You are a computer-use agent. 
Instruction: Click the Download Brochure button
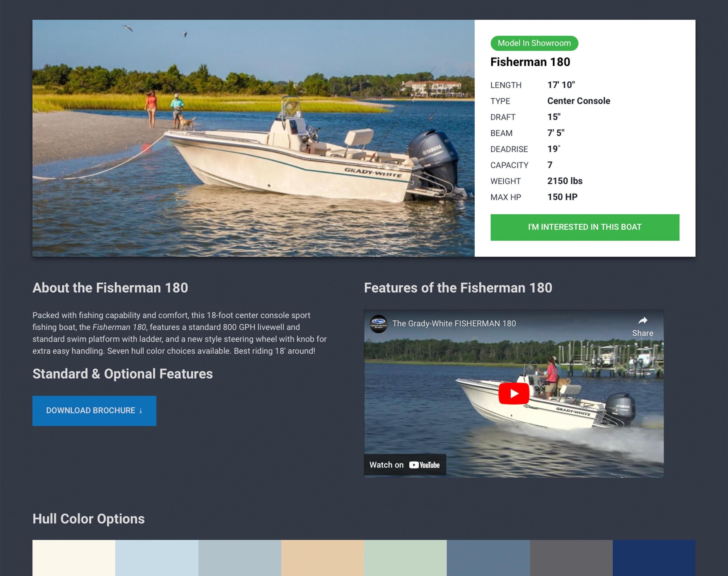tap(94, 411)
